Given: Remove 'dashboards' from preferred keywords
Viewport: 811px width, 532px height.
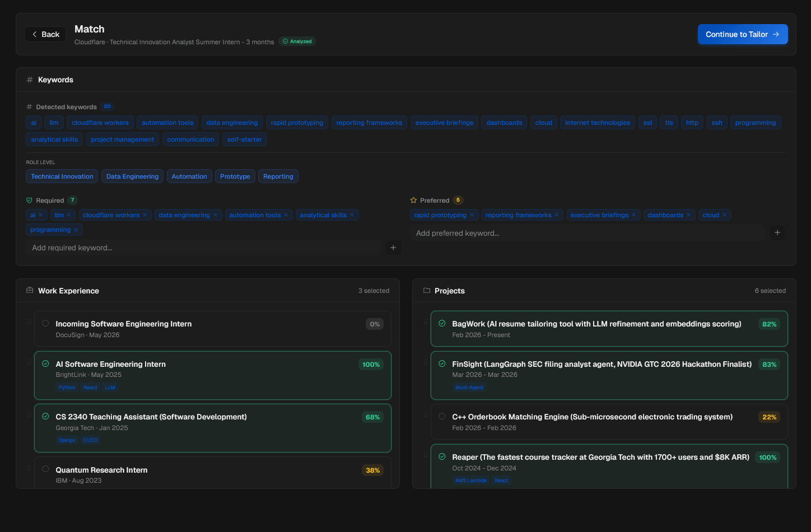Looking at the screenshot, I should [688, 215].
